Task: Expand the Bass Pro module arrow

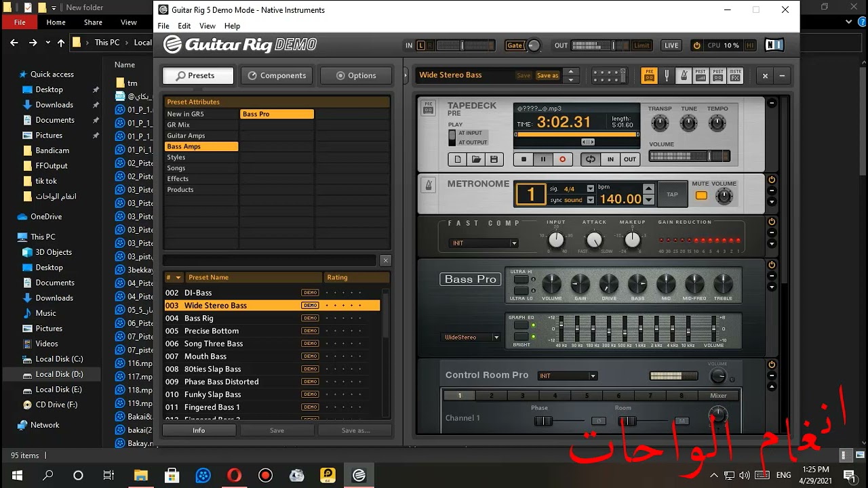Action: [x=772, y=287]
